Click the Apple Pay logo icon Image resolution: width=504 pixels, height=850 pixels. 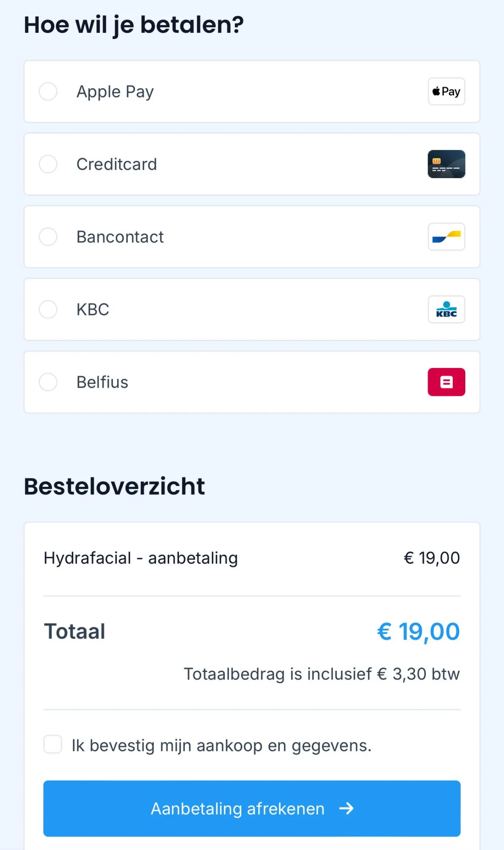(x=446, y=92)
